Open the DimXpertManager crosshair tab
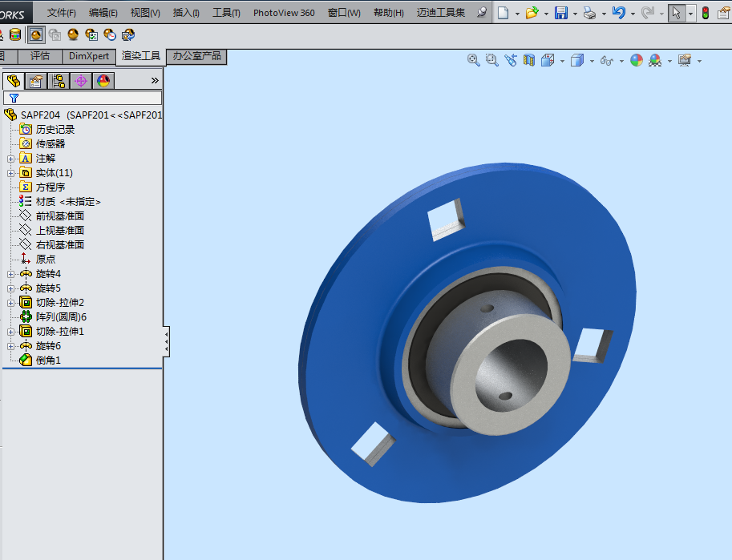This screenshot has width=732, height=560. [x=81, y=81]
